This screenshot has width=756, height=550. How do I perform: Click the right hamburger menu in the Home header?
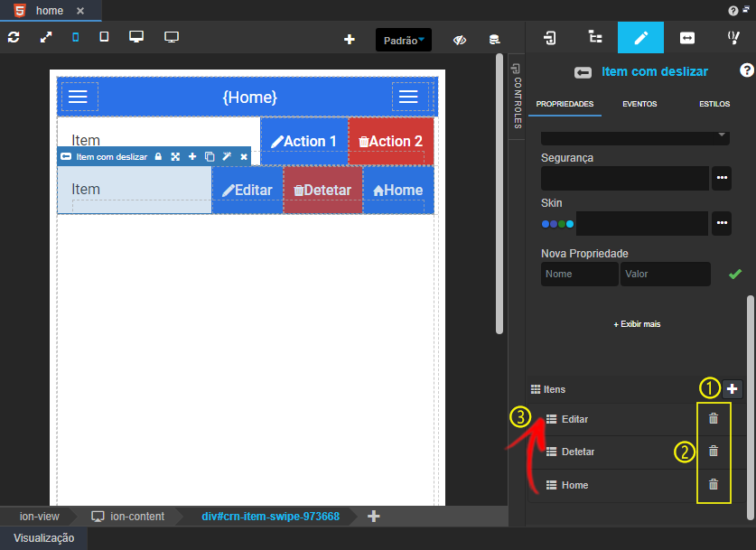[408, 97]
